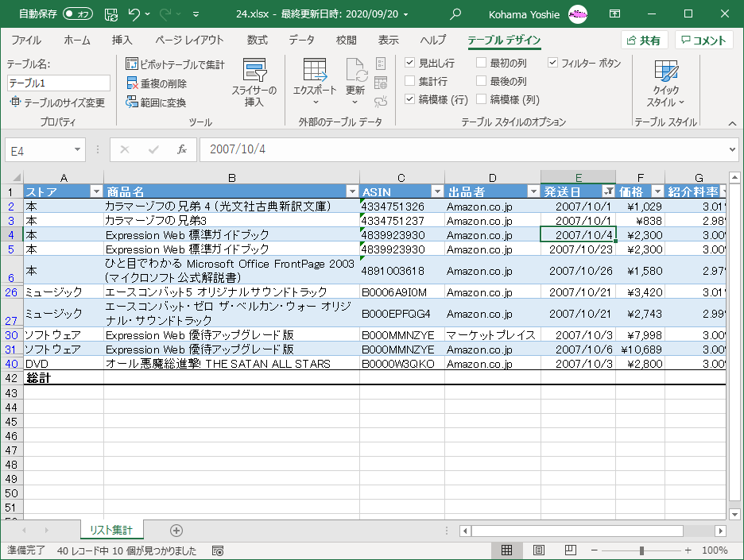Click the zoom slider handle

641,550
